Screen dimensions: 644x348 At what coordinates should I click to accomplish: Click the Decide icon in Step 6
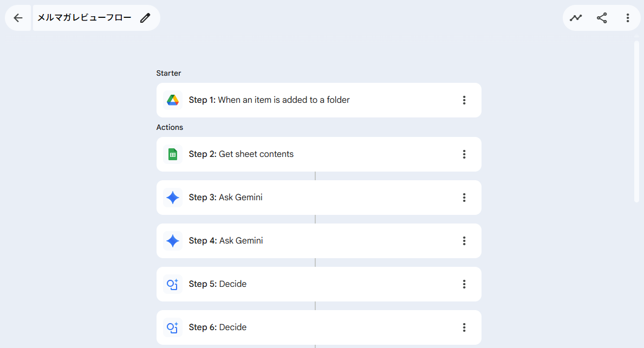(x=173, y=327)
